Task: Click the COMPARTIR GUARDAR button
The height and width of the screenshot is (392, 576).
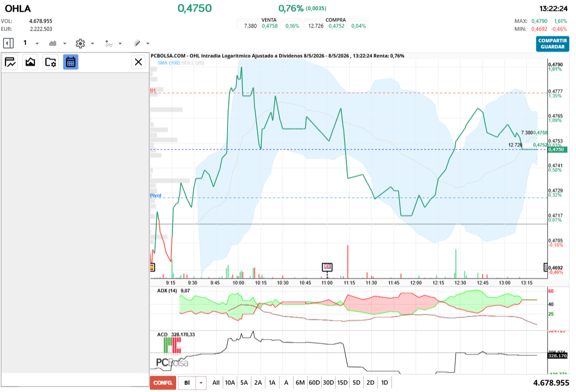Action: [552, 43]
